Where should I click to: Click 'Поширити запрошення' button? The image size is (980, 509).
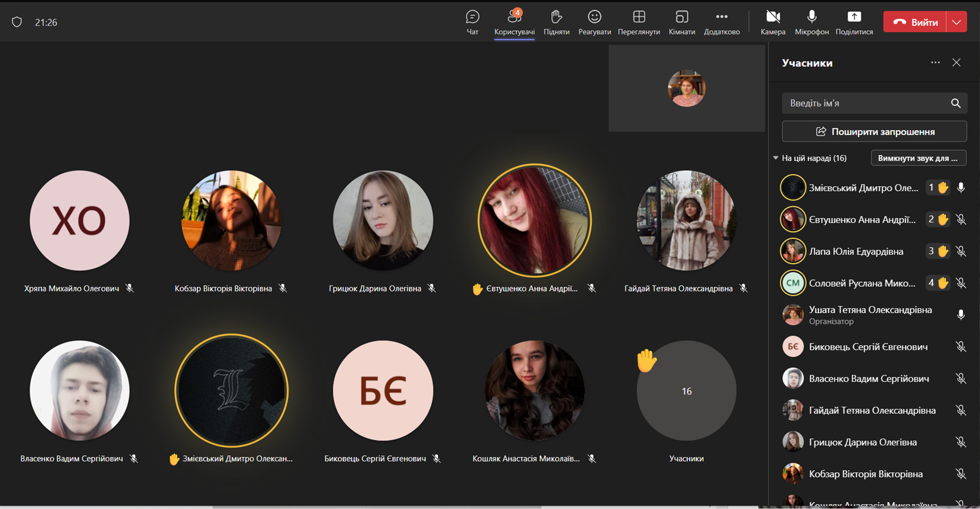[874, 131]
